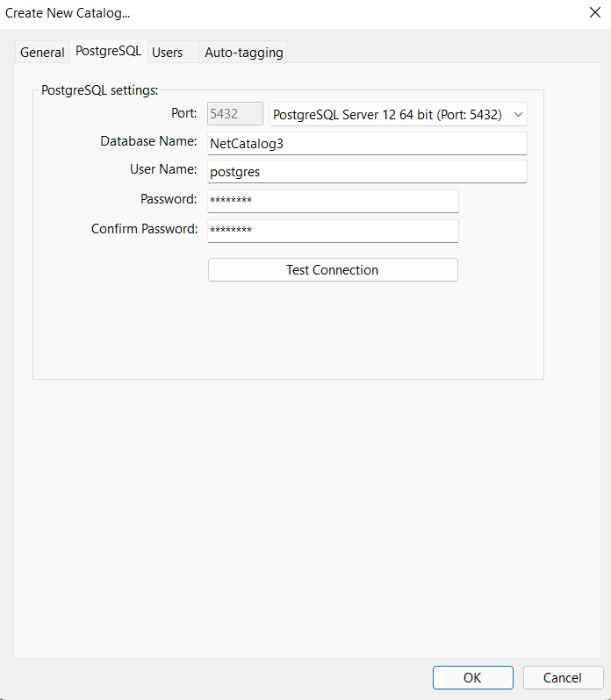Select the PostgreSQL tab

pyautogui.click(x=108, y=52)
